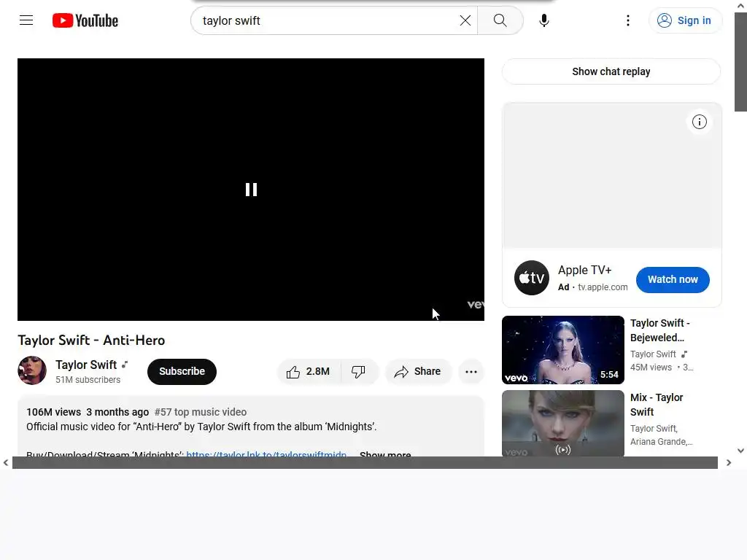Click the 51M subscribers text

pyautogui.click(x=88, y=379)
